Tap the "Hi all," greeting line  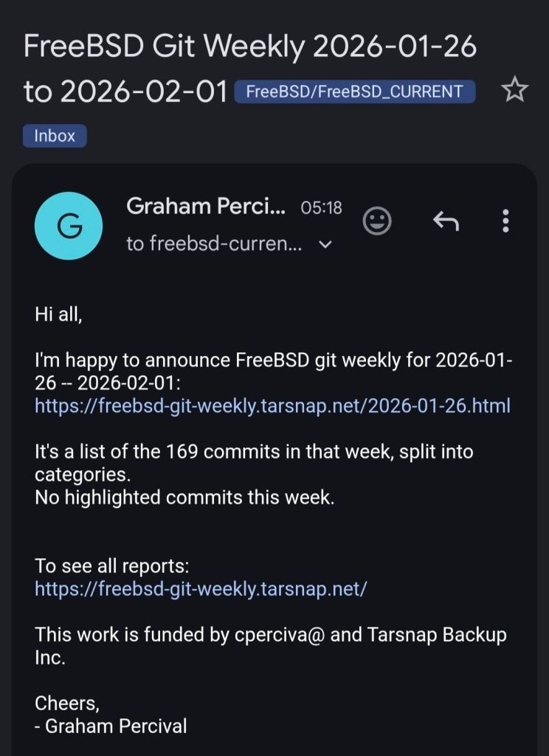[58, 315]
